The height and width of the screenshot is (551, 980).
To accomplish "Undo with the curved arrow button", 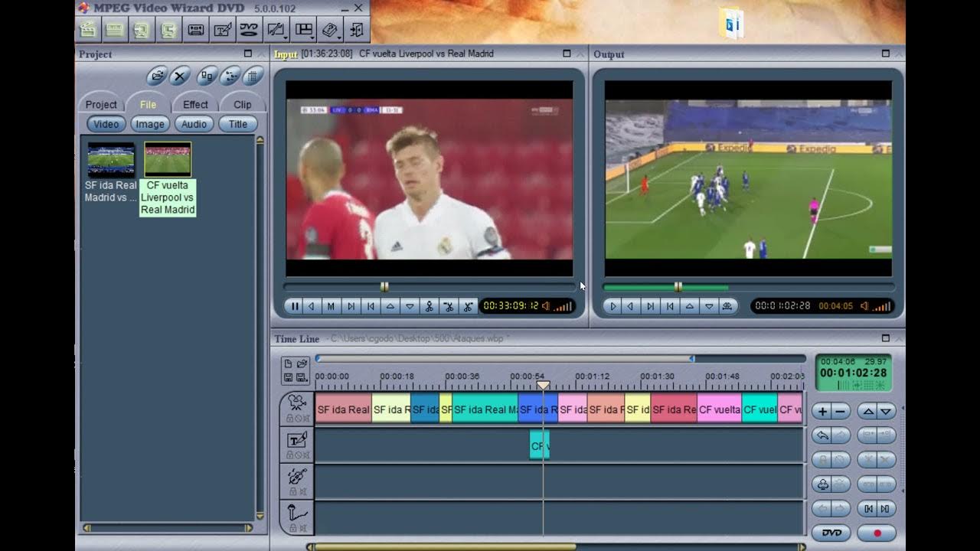I will coord(823,435).
